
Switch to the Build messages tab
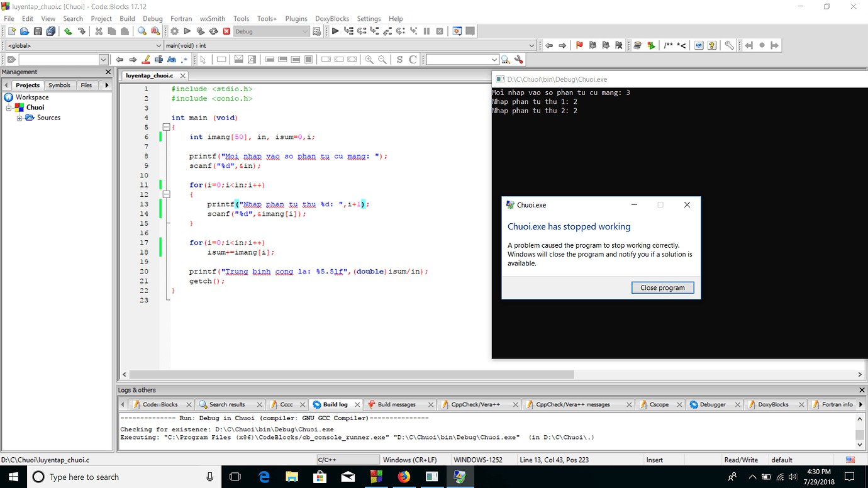[396, 404]
